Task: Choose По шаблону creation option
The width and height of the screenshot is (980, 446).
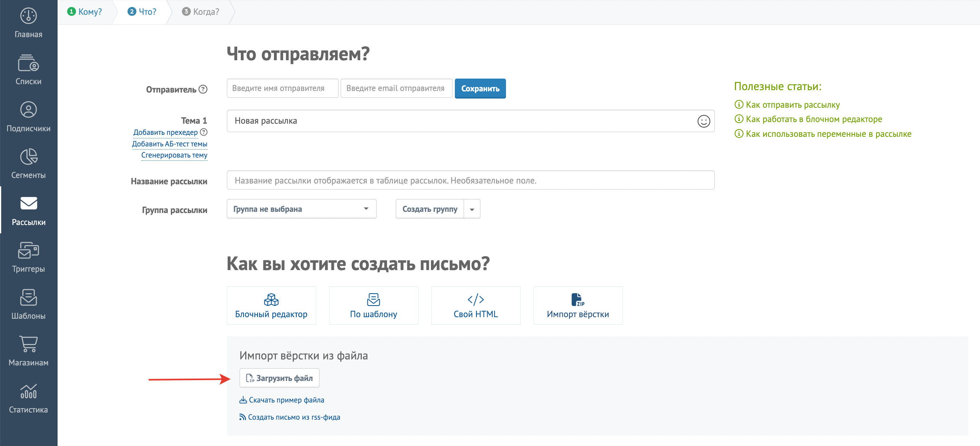Action: [374, 306]
